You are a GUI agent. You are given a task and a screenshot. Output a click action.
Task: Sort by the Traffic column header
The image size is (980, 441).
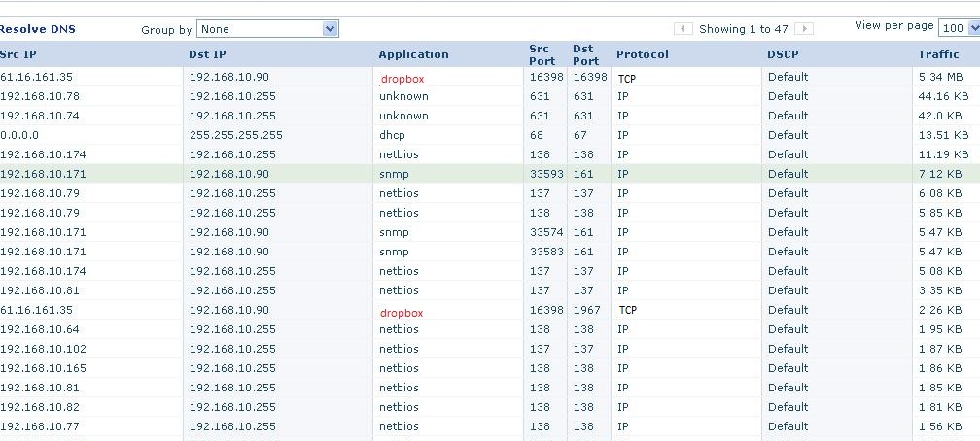click(938, 54)
